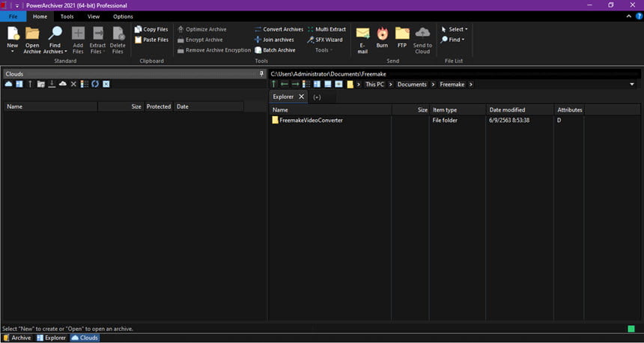Add a new tab with (+)

317,97
